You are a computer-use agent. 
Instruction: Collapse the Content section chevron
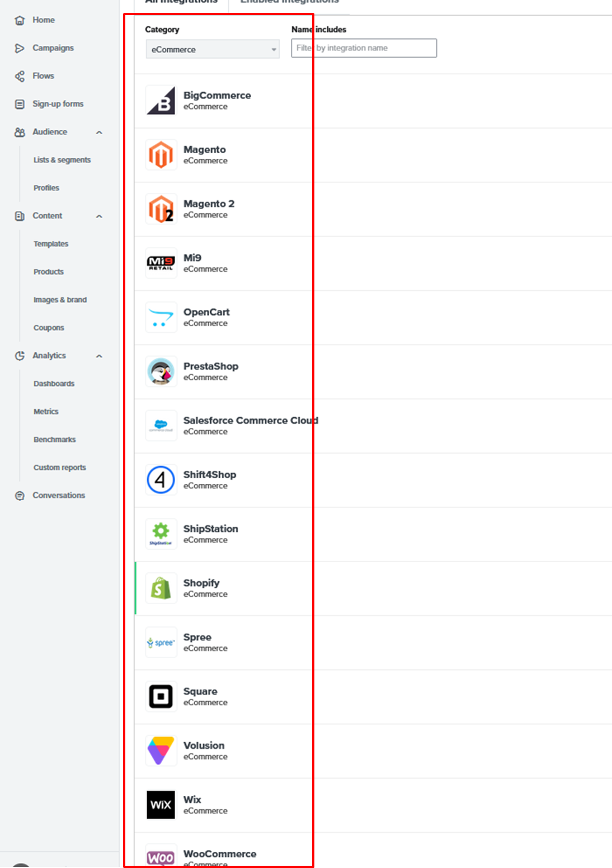click(x=99, y=216)
